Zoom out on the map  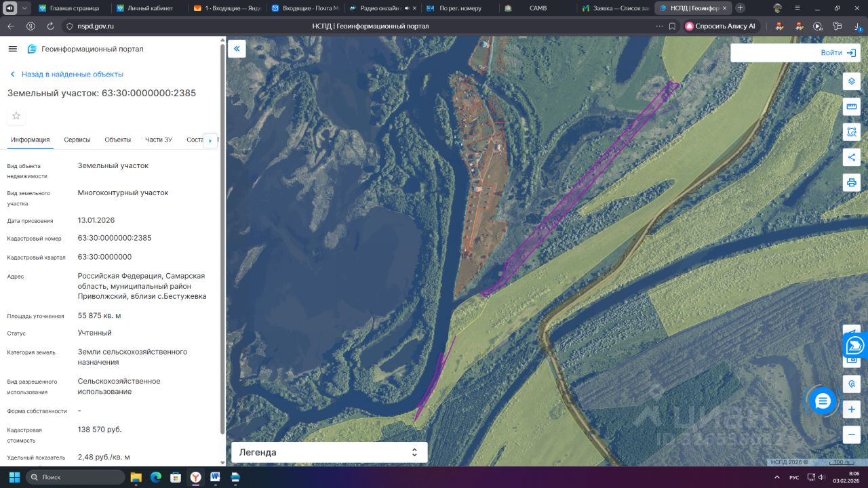pos(852,434)
